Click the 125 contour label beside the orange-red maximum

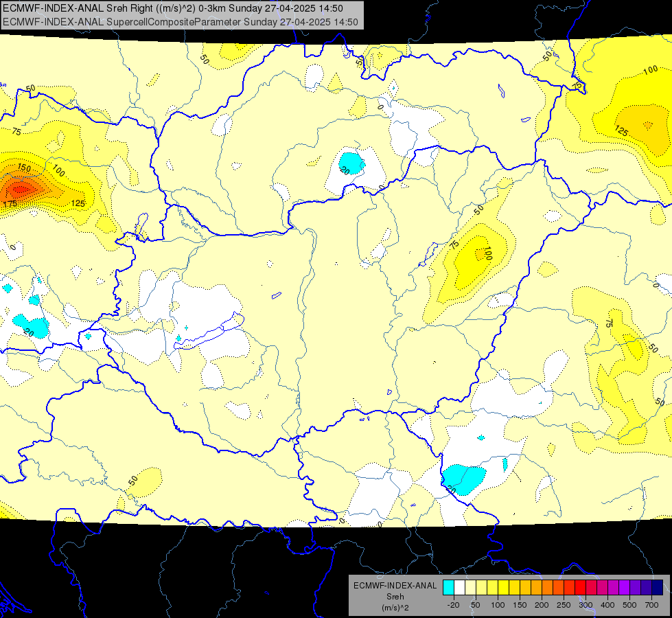[x=78, y=203]
